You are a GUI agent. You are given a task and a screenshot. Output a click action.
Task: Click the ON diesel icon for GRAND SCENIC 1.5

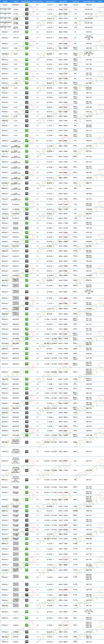(27, 228)
